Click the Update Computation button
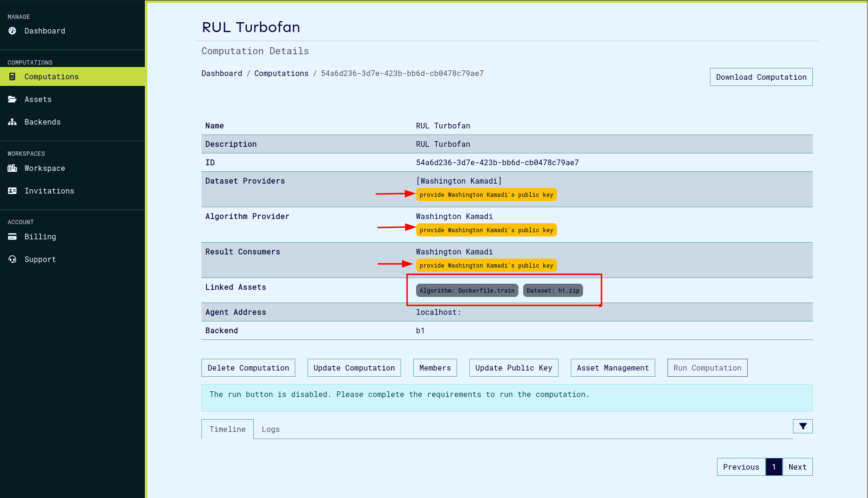The image size is (868, 498). (354, 368)
